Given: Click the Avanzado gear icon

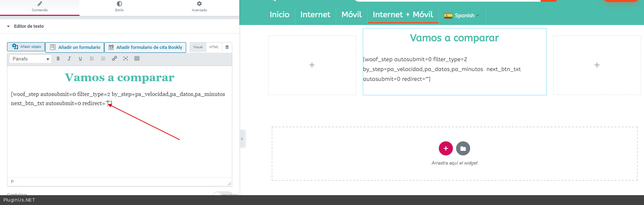Looking at the screenshot, I should coord(199,4).
